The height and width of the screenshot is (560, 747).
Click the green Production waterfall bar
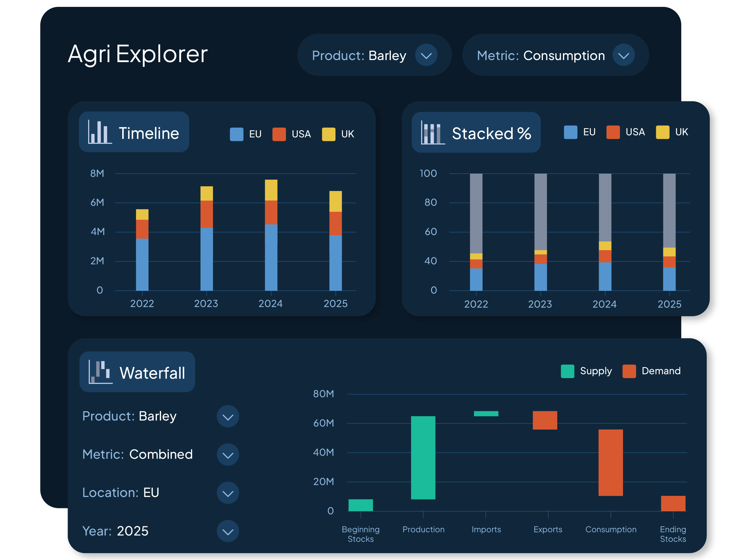pos(423,458)
